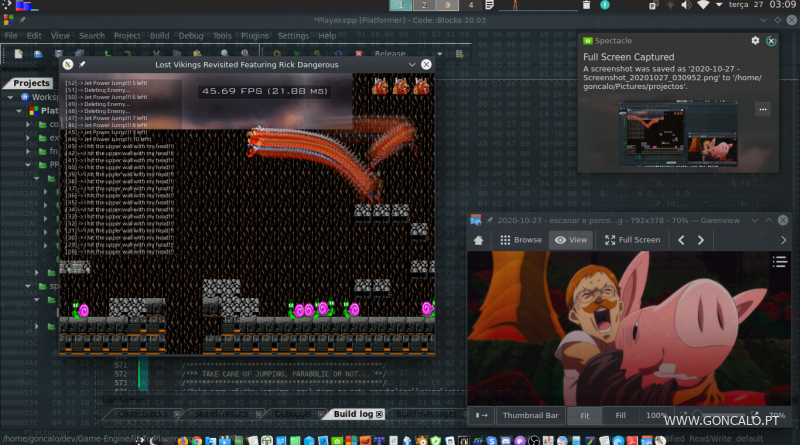800x445 pixels.
Task: Open the Edit menu
Action: coord(34,36)
